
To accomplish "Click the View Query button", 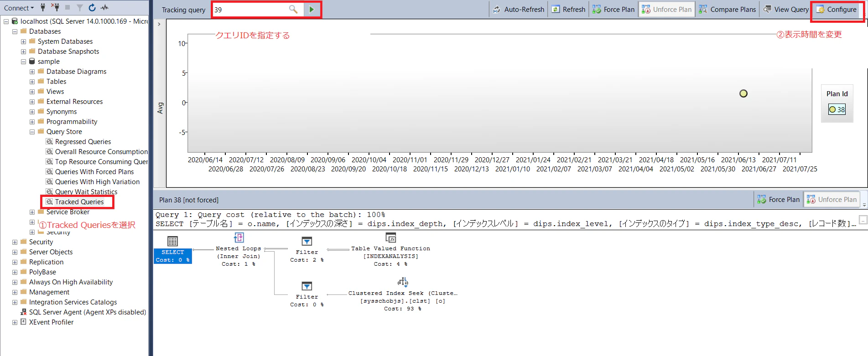I will click(786, 10).
